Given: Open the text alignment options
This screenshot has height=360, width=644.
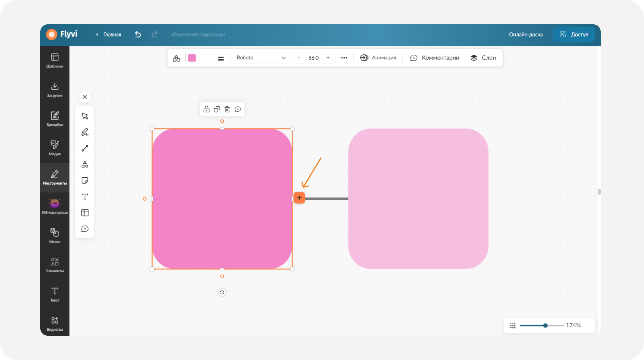Looking at the screenshot, I should [x=221, y=58].
